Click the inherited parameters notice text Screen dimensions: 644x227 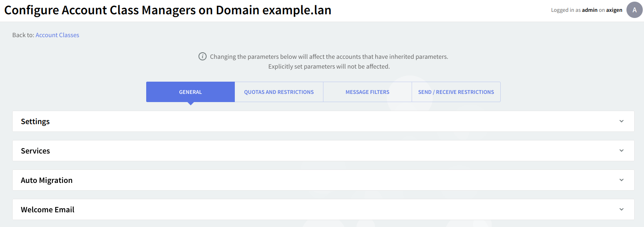point(329,57)
